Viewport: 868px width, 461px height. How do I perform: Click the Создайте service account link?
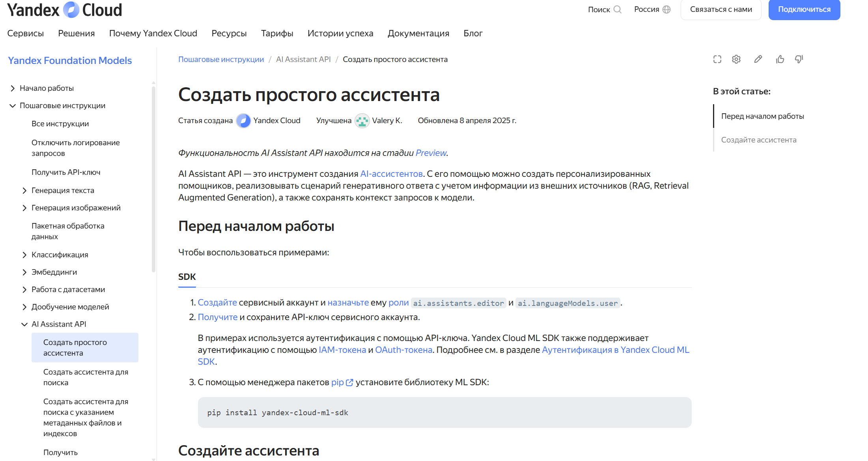(217, 303)
